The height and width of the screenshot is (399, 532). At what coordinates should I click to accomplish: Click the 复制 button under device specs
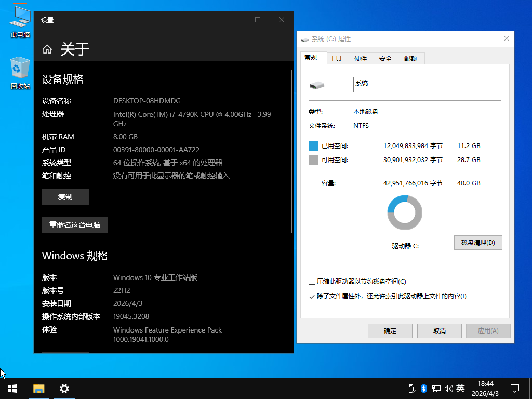click(x=65, y=197)
